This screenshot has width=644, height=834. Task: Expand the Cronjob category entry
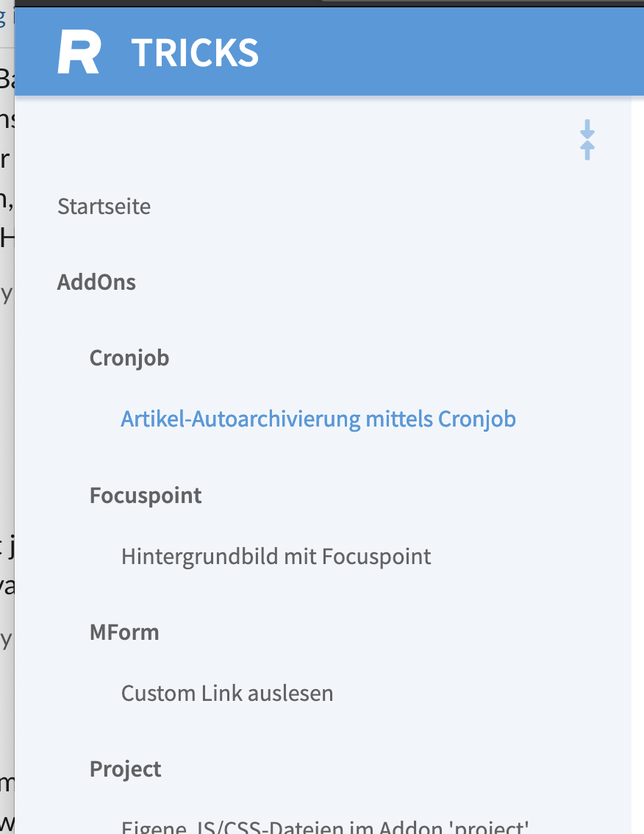click(129, 357)
